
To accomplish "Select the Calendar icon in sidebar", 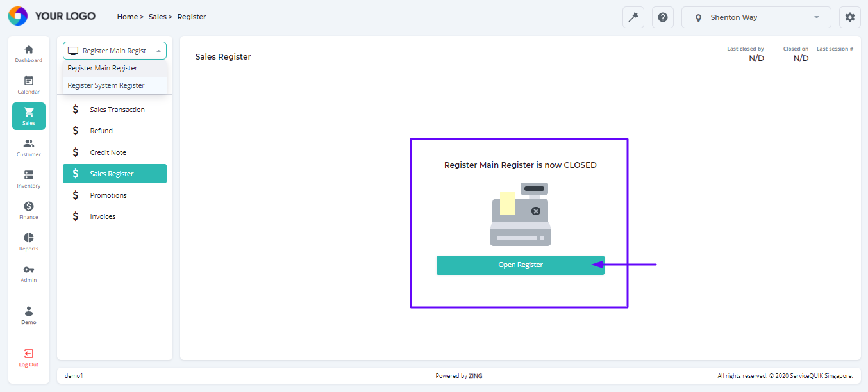I will tap(28, 85).
